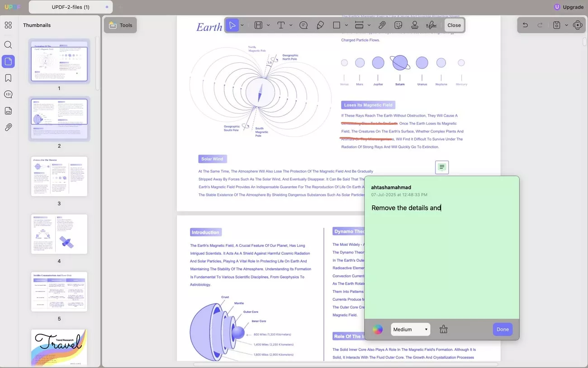Click the 'Jupiter' planet label
588x368 pixels.
click(378, 85)
